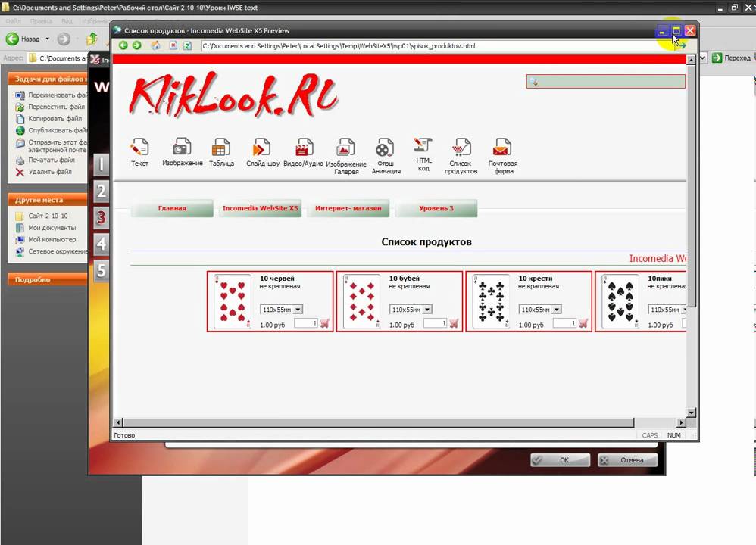Click the Копировать файл link
Viewport: 756px width, 545px height.
point(55,119)
